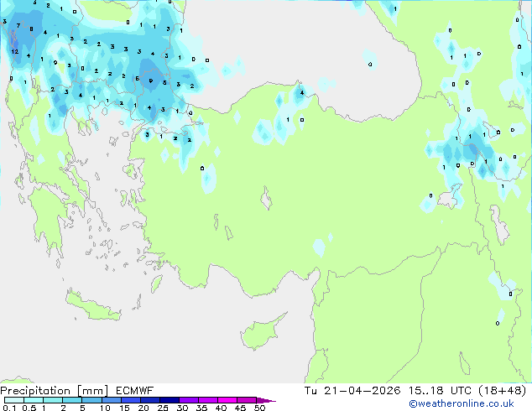Select the 'Precipitation [mm]' title text
Screen dimensions: 532x411
click(54, 391)
